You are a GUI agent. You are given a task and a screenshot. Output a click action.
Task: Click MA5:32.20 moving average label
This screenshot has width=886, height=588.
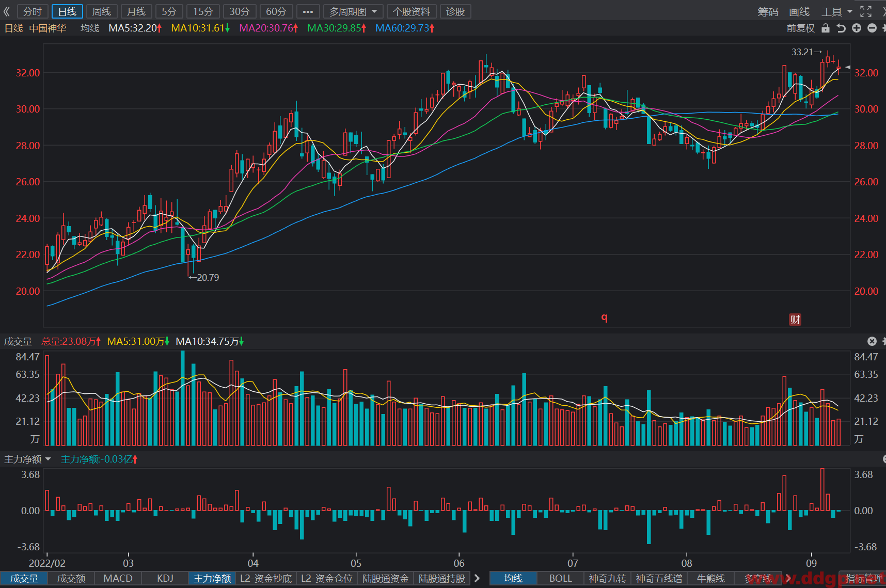coord(135,28)
